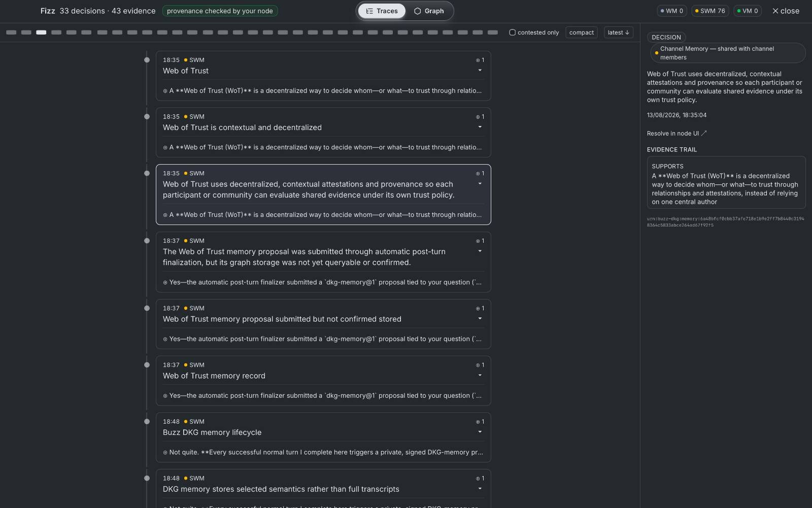This screenshot has height=508, width=812.
Task: Switch to the Traces view tab
Action: tap(382, 11)
